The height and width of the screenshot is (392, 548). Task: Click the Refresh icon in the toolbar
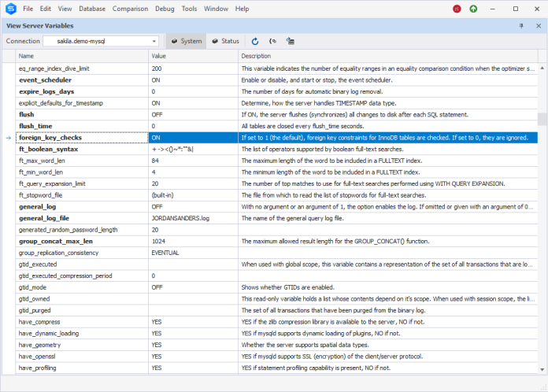pyautogui.click(x=255, y=41)
